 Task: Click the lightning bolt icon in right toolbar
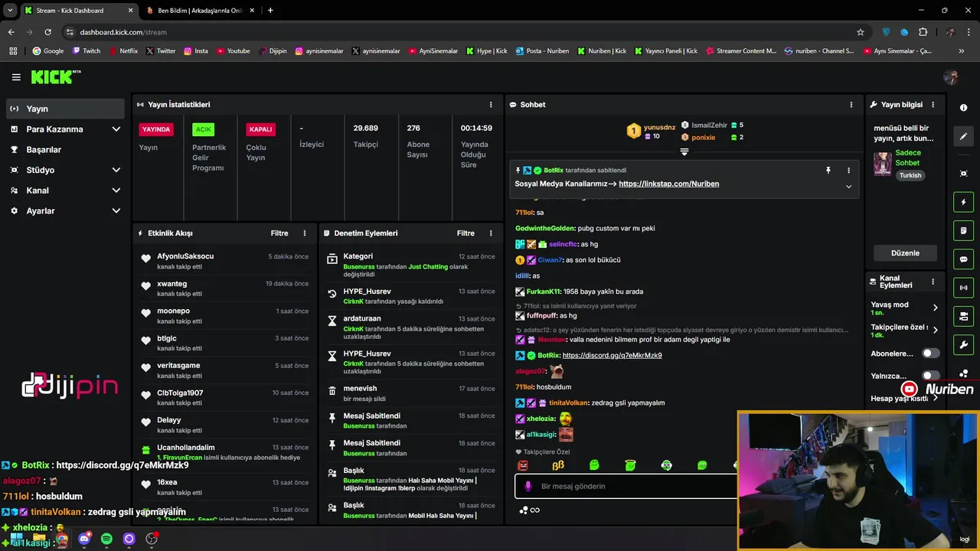pyautogui.click(x=963, y=202)
